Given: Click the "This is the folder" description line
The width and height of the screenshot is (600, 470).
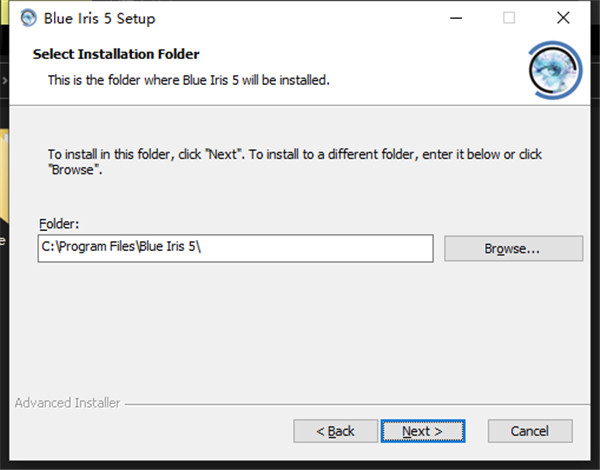Looking at the screenshot, I should [x=189, y=79].
